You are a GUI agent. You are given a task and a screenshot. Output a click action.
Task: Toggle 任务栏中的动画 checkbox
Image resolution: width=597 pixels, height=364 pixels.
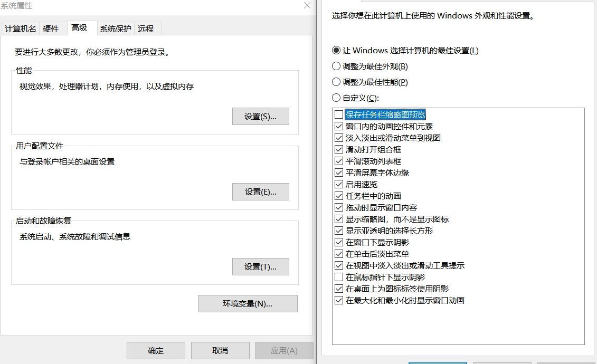point(339,196)
